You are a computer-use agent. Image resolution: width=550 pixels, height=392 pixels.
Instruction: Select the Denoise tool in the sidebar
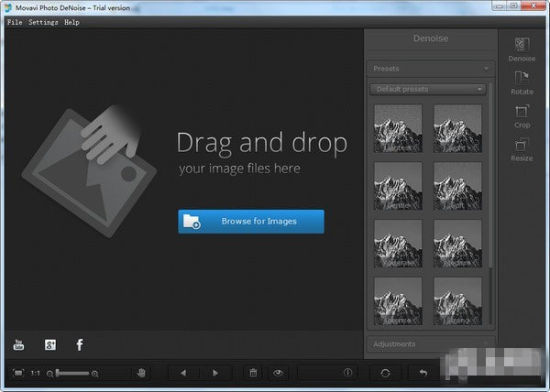coord(522,49)
